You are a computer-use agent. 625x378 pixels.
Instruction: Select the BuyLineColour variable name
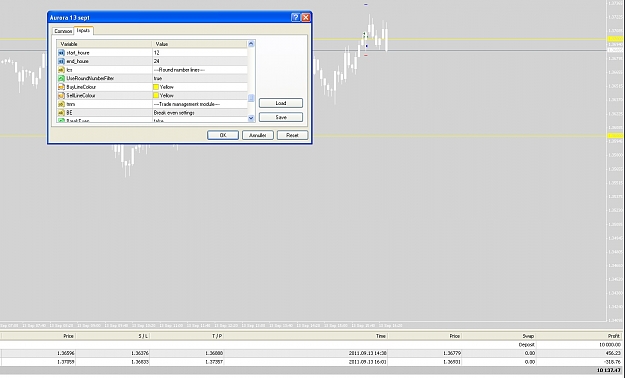(x=81, y=87)
